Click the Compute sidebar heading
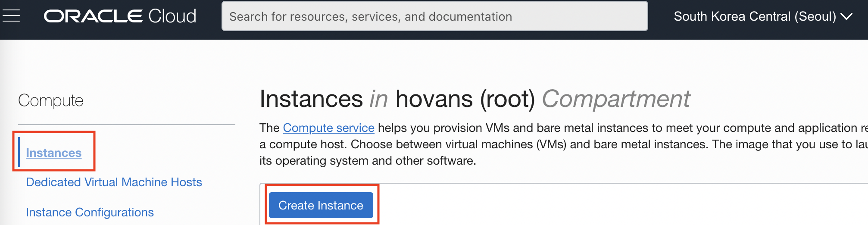 click(51, 100)
